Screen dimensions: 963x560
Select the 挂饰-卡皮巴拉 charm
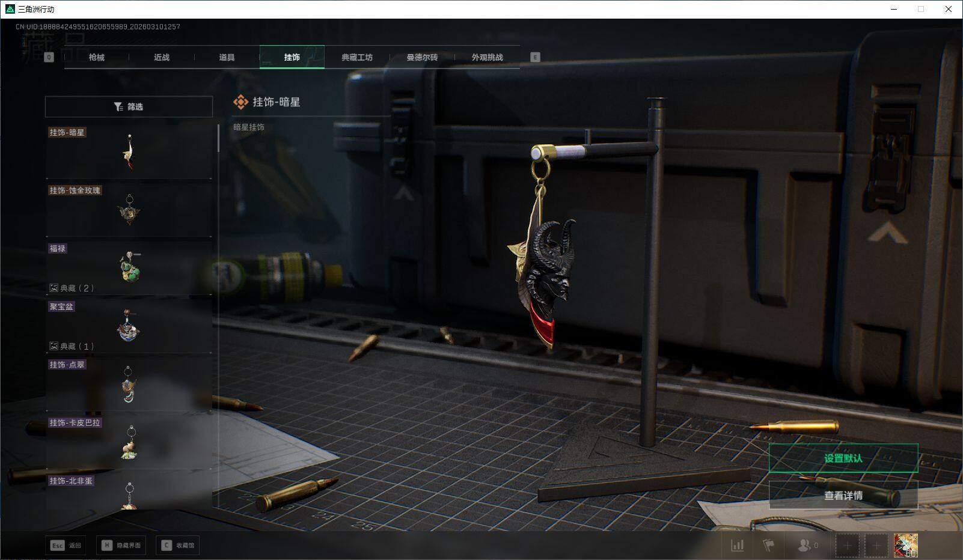[129, 442]
